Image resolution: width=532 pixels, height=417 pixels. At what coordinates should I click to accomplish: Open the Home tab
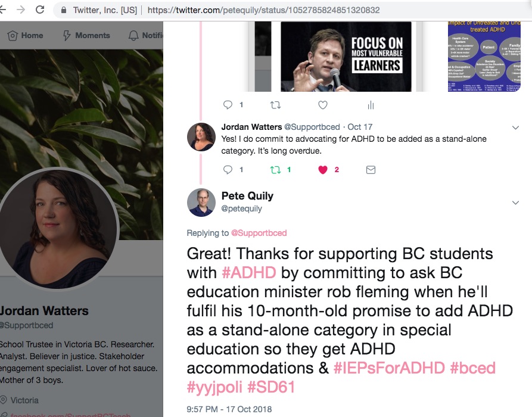click(x=26, y=35)
